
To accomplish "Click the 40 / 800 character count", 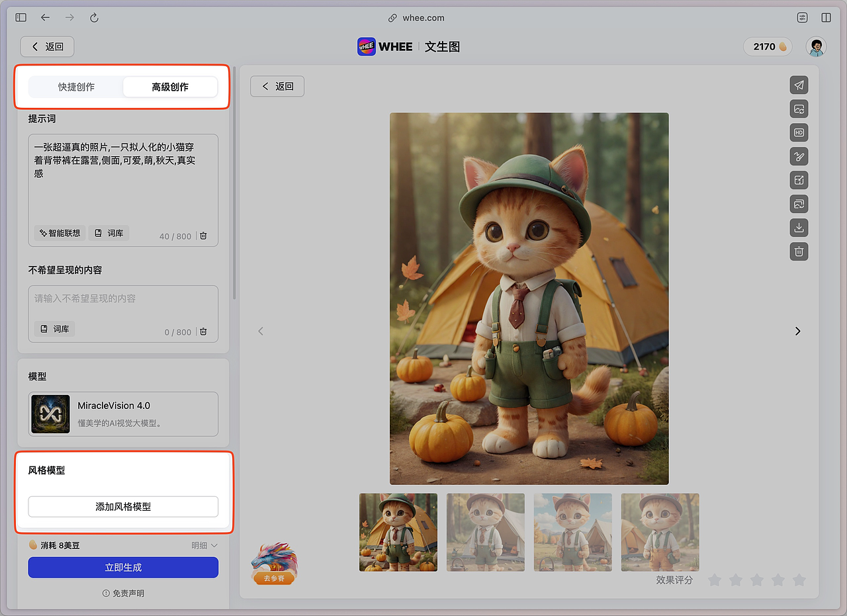I will 175,236.
